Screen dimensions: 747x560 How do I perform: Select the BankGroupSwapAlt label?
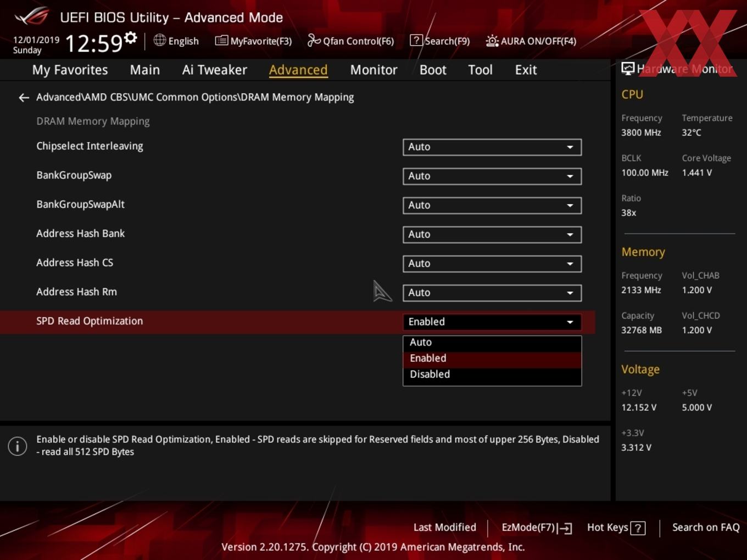coord(80,204)
